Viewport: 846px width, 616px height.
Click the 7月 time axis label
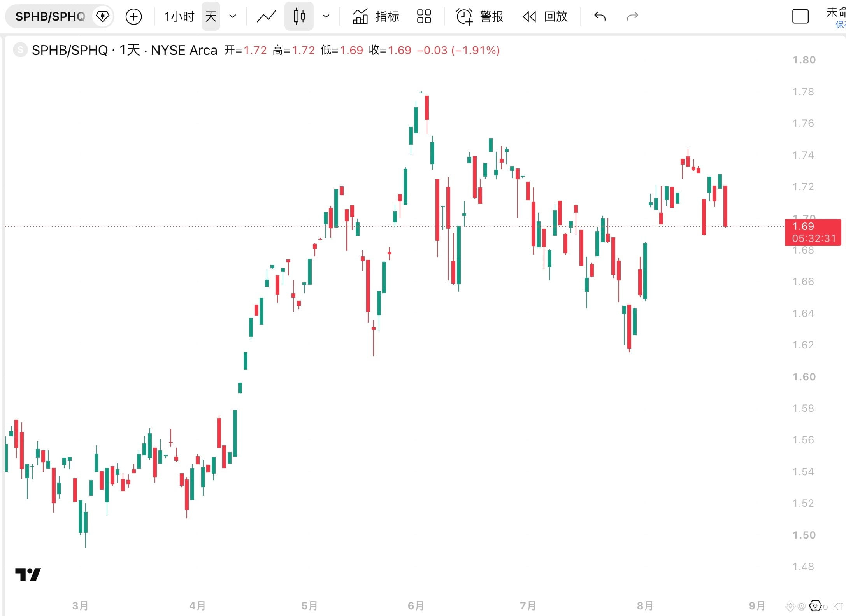click(x=528, y=606)
